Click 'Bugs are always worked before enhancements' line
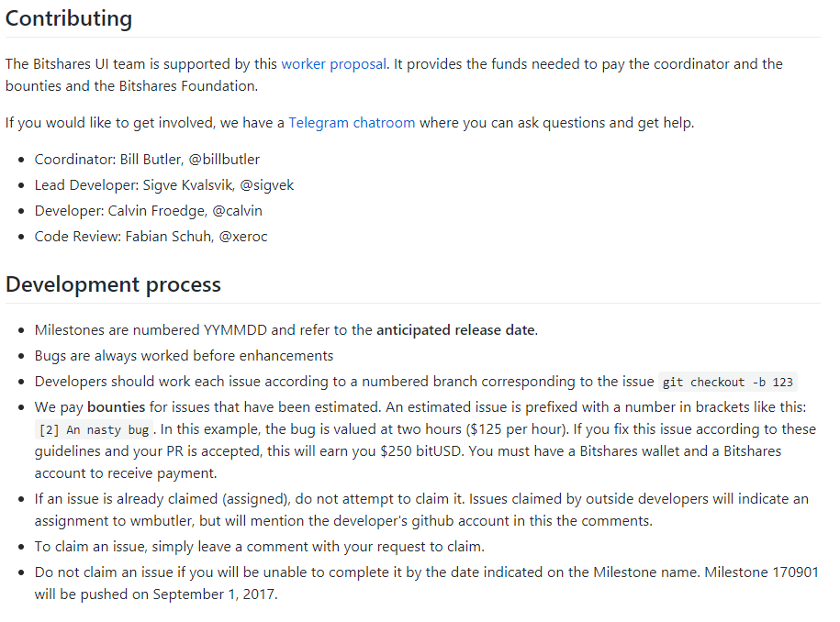The image size is (840, 622). [184, 356]
